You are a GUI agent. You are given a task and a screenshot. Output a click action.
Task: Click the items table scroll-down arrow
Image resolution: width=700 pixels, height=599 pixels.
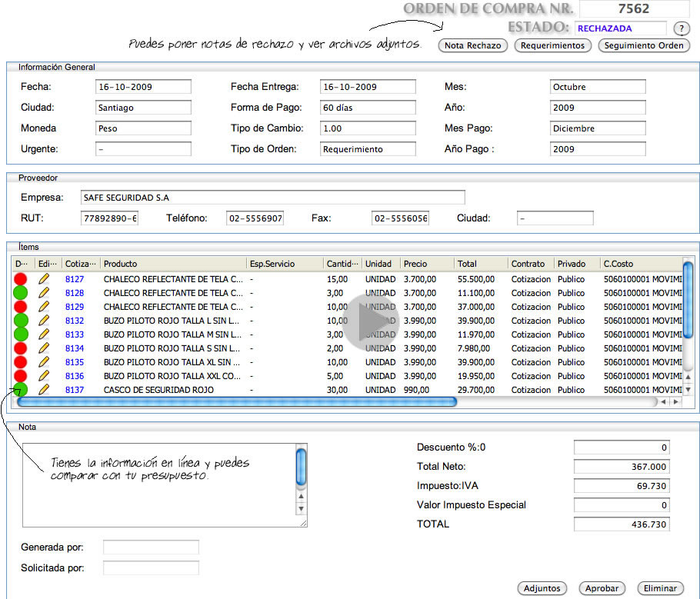click(x=688, y=390)
